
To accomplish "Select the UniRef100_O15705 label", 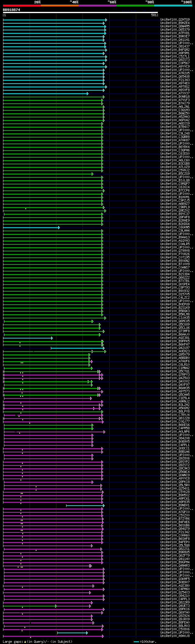I will [x=175, y=294].
